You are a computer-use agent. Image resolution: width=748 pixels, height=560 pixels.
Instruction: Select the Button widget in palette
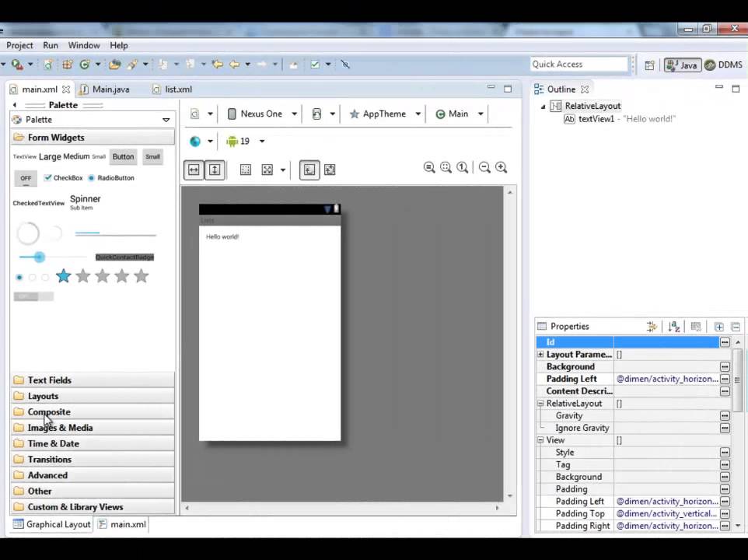pyautogui.click(x=123, y=156)
